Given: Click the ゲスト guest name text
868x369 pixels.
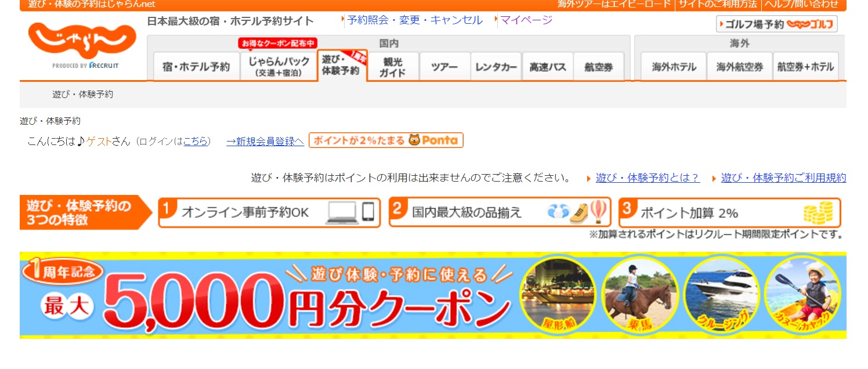Looking at the screenshot, I should tap(99, 141).
